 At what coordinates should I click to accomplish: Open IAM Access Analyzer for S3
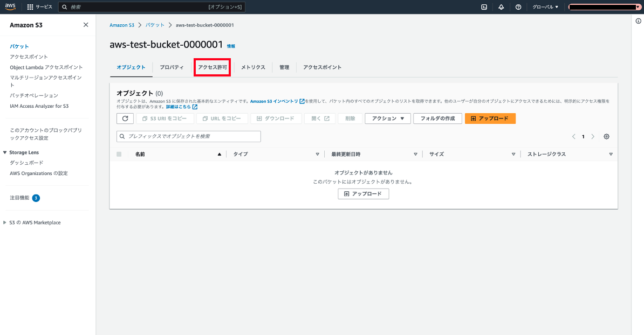pyautogui.click(x=39, y=106)
